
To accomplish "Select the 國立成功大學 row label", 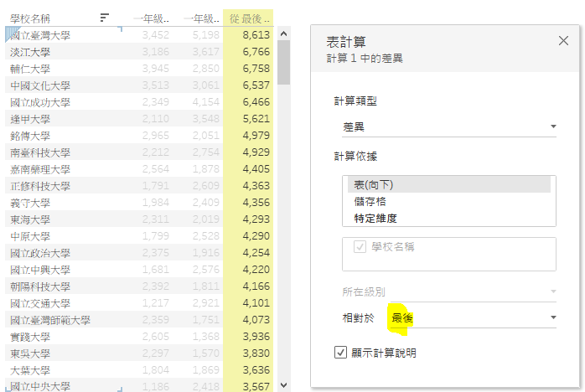I will pos(40,102).
